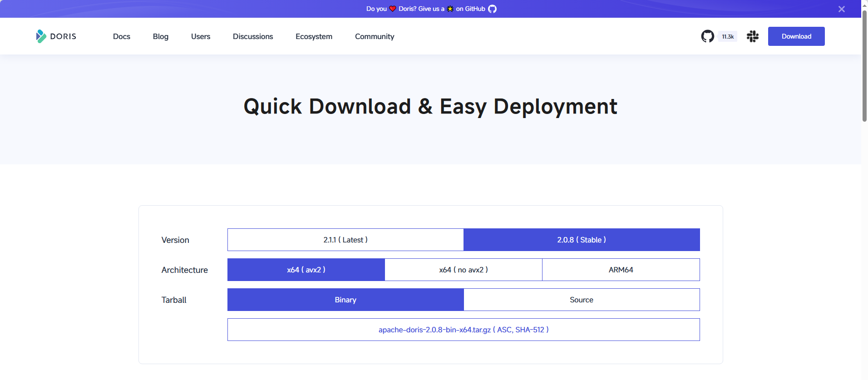868x380 pixels.
Task: Open the Slack workspace icon
Action: click(x=753, y=36)
